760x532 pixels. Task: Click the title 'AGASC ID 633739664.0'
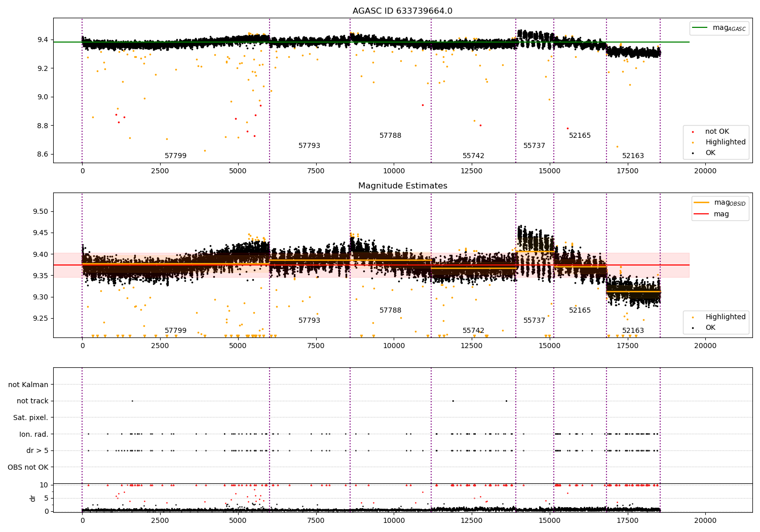(402, 11)
